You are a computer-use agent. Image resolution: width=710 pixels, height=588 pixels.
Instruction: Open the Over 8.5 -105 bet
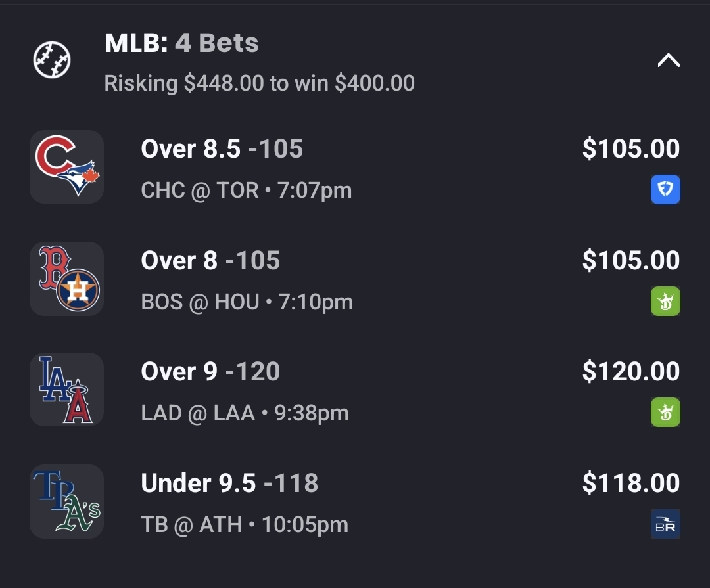(x=222, y=149)
